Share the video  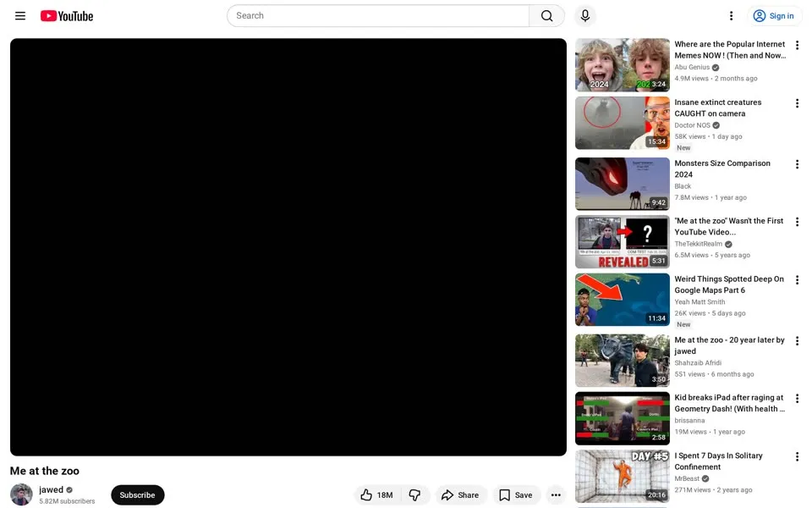460,495
